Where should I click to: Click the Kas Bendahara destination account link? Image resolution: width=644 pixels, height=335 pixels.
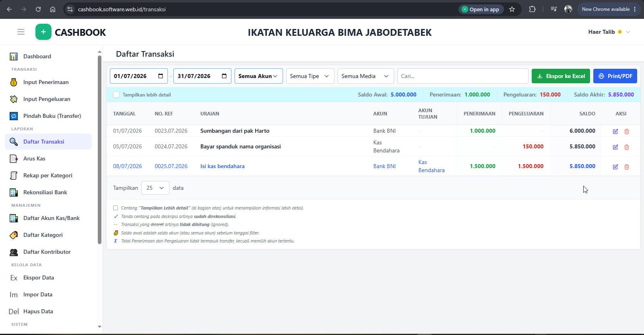(431, 166)
